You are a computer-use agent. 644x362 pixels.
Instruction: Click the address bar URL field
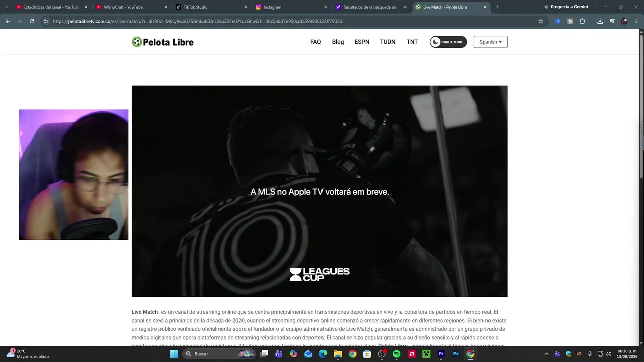click(x=292, y=21)
